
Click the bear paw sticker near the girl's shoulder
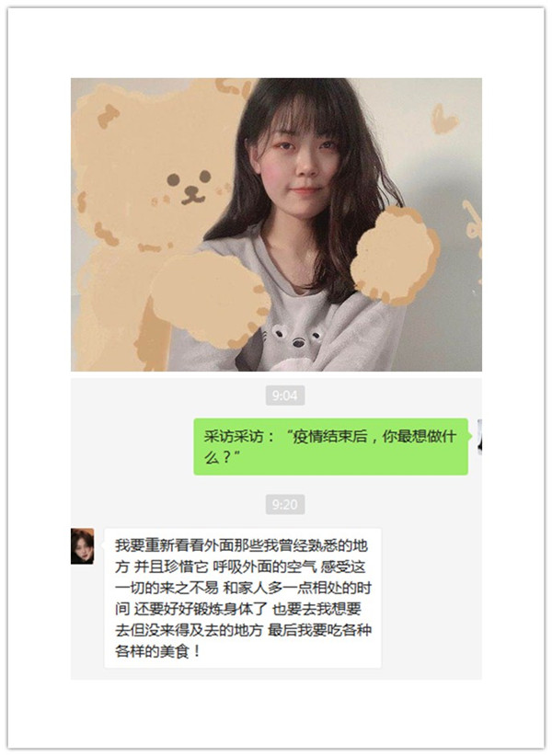pyautogui.click(x=395, y=255)
